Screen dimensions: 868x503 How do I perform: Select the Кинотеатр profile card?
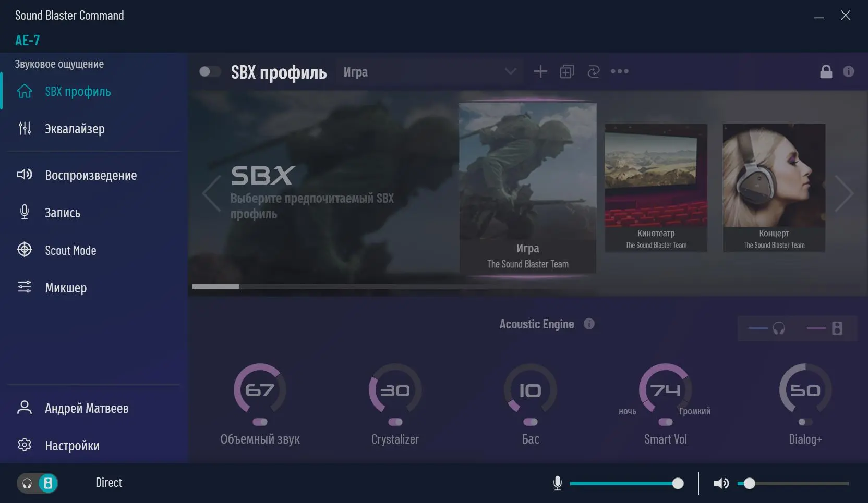[656, 188]
